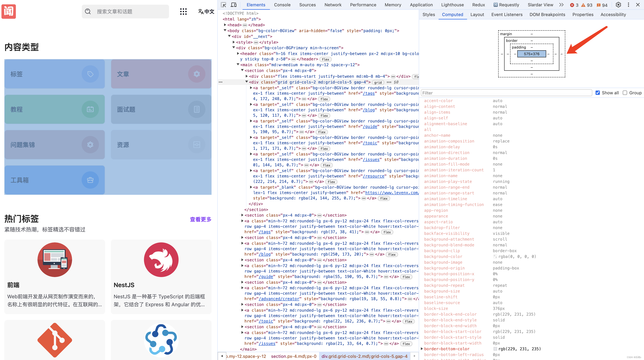Open DevTools three-dot customize menu

click(x=629, y=5)
